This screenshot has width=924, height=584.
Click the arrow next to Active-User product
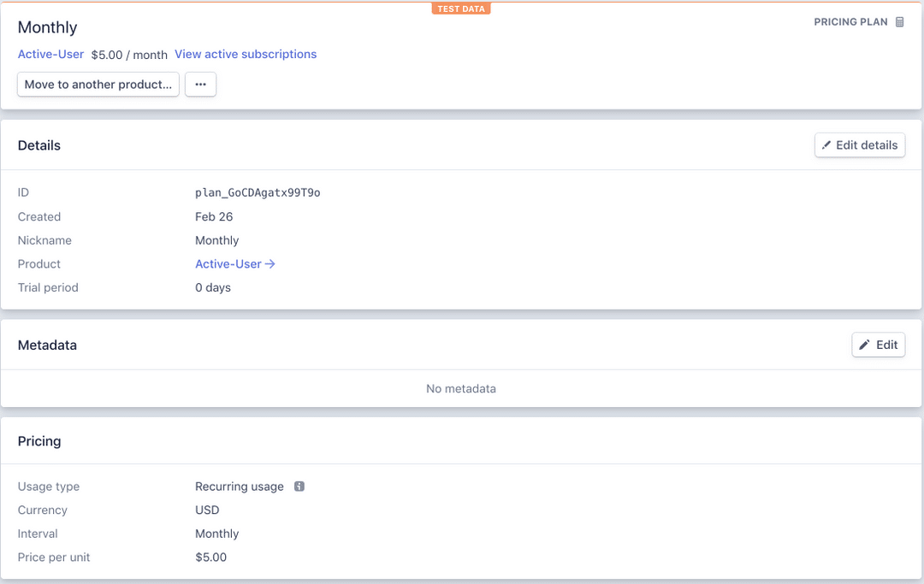(270, 264)
